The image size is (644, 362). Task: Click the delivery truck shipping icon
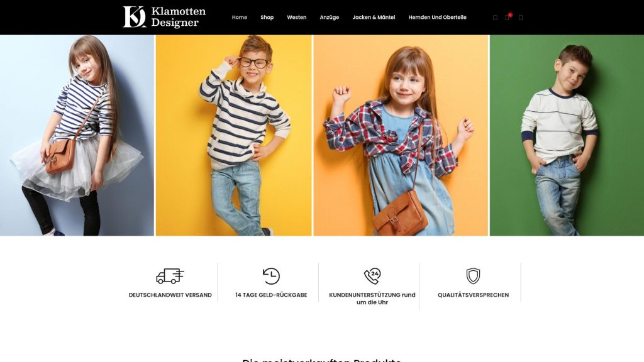[x=170, y=277]
